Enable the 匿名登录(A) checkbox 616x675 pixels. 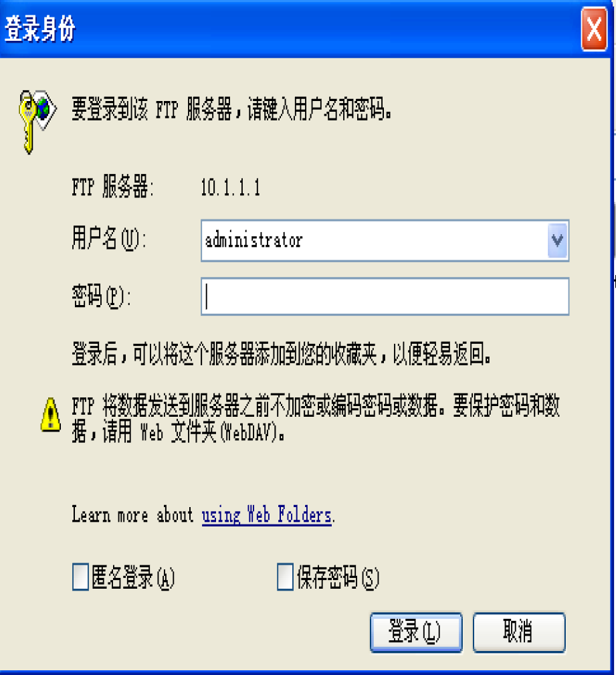pyautogui.click(x=80, y=577)
